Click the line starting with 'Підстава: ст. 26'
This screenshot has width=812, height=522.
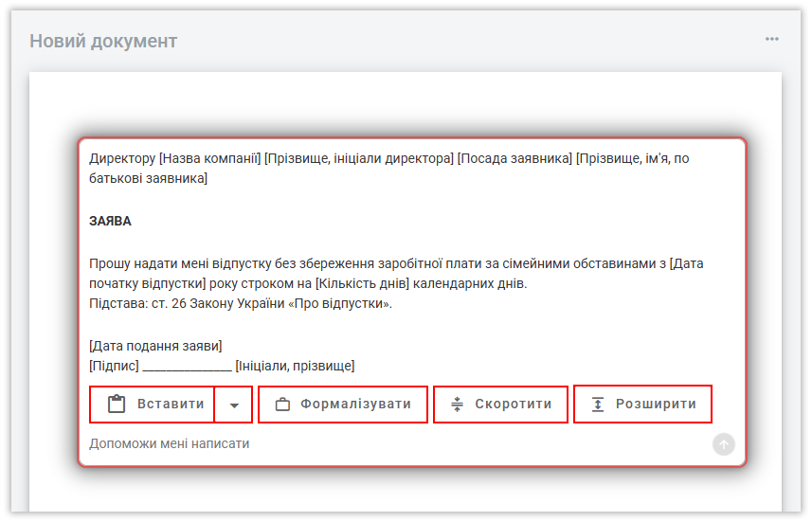[241, 304]
